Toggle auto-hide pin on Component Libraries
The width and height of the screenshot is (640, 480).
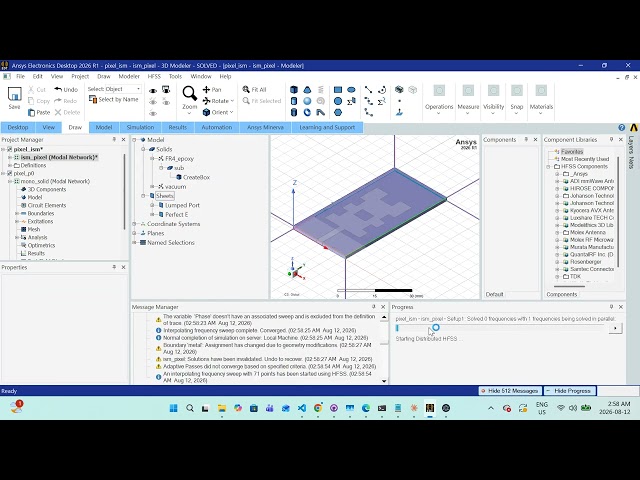[x=611, y=140]
